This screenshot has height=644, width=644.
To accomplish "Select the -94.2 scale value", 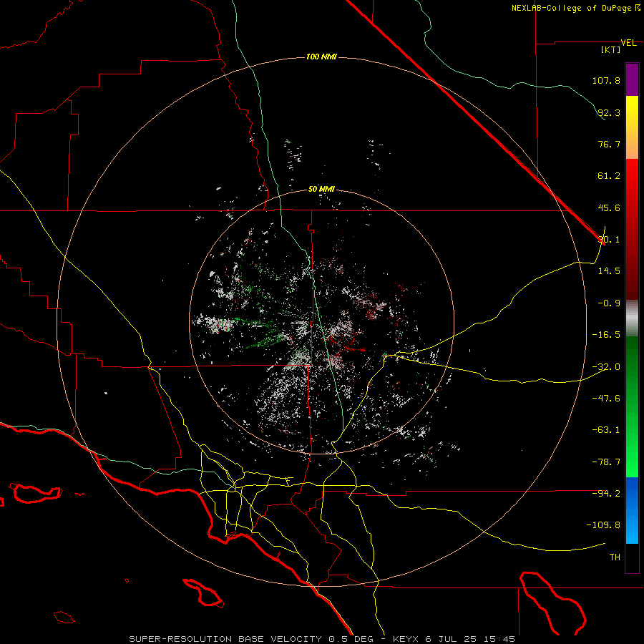I will 606,494.
